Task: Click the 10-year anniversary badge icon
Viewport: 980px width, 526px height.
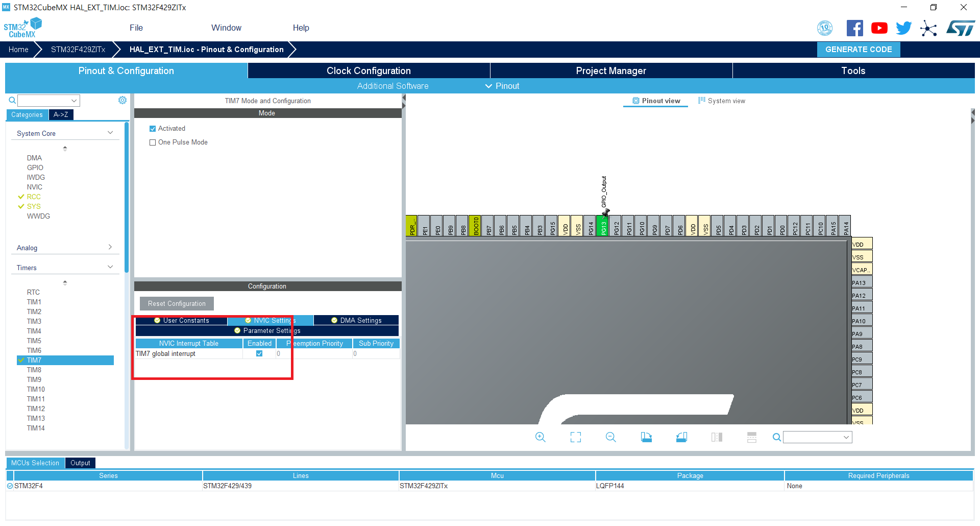Action: [x=825, y=28]
